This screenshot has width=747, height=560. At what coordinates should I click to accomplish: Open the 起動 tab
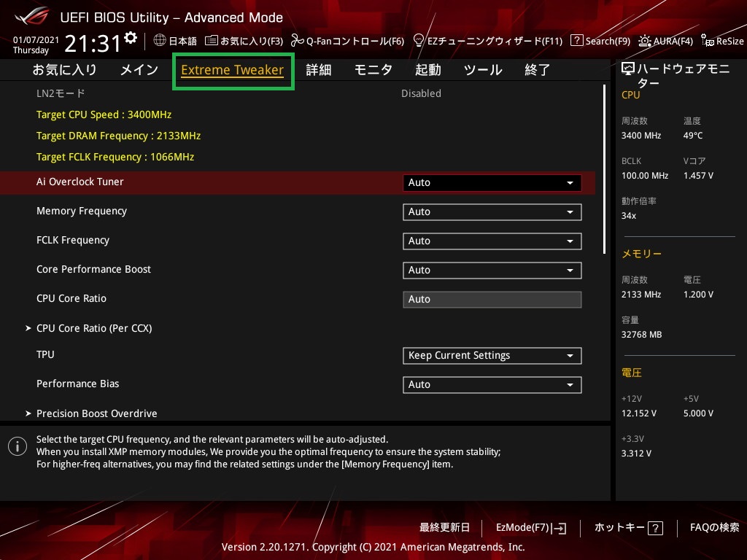click(427, 70)
